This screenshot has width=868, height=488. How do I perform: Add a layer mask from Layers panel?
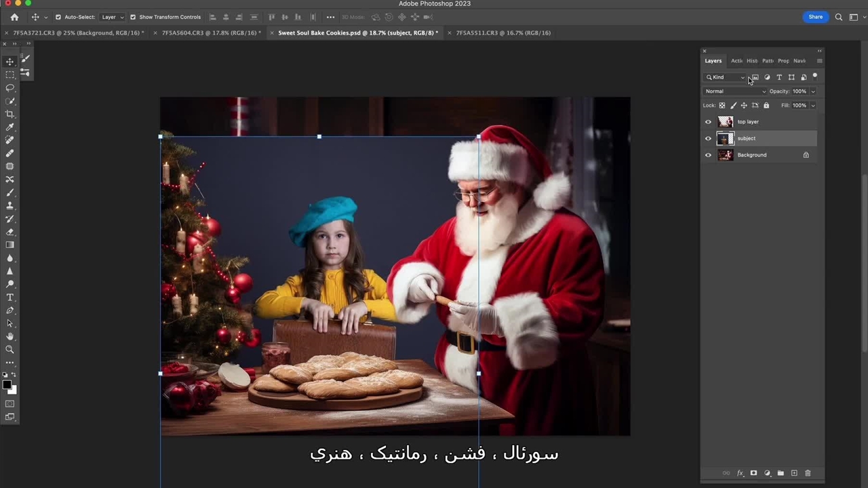(753, 473)
